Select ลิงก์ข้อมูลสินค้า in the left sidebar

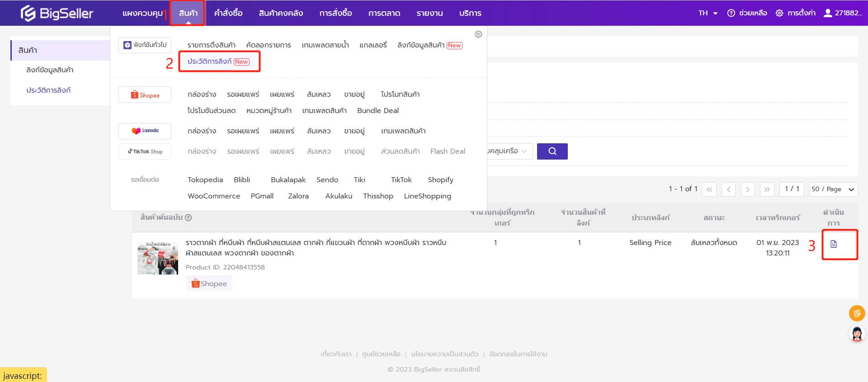pos(50,70)
